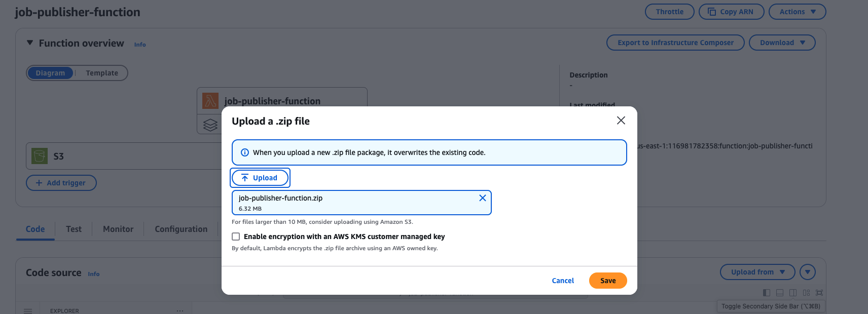Viewport: 868px width, 314px height.
Task: Open the hamburger menu in the code editor
Action: pyautogui.click(x=28, y=310)
